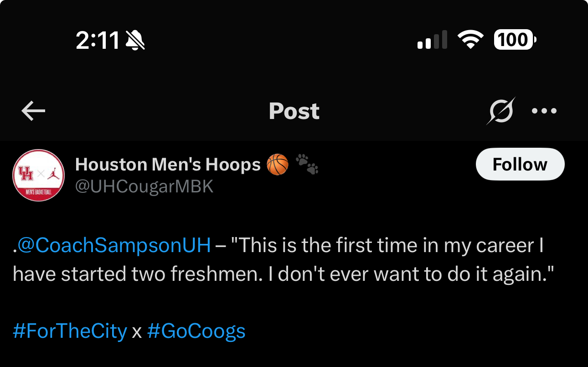Open the @CoachSampsonUH mention
The height and width of the screenshot is (367, 588).
coord(114,246)
